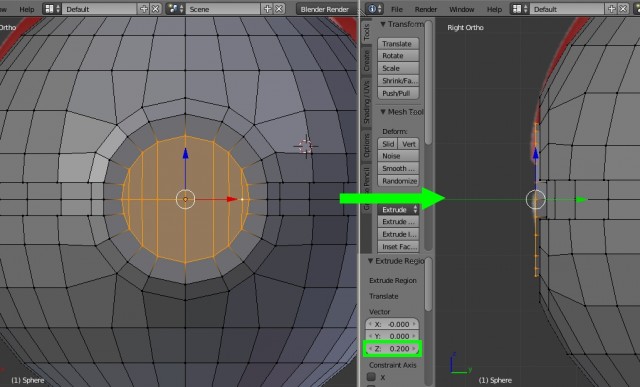Click Default layout field in Right Ortho window
The image size is (640, 387).
pyautogui.click(x=567, y=9)
